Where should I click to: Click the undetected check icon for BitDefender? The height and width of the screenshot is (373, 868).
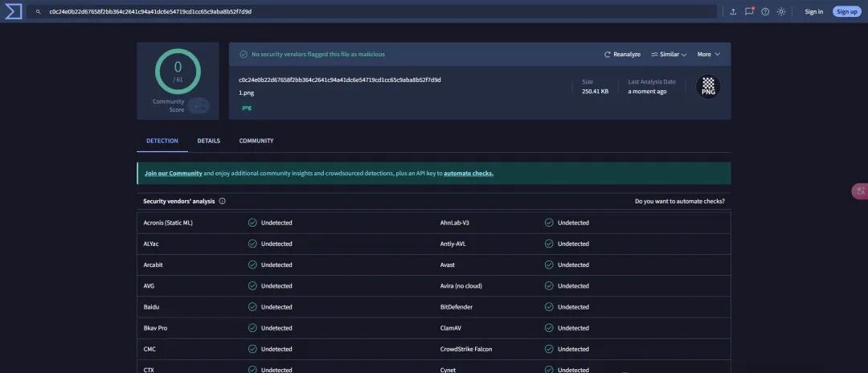549,306
